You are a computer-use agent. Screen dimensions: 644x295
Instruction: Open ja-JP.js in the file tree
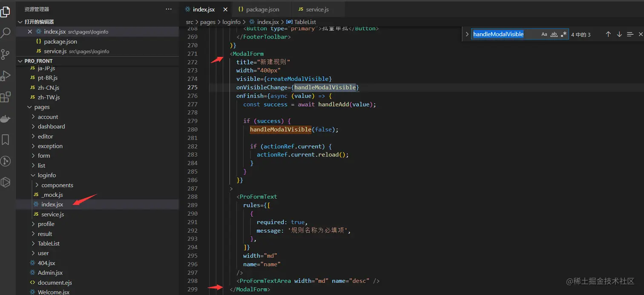coord(46,68)
